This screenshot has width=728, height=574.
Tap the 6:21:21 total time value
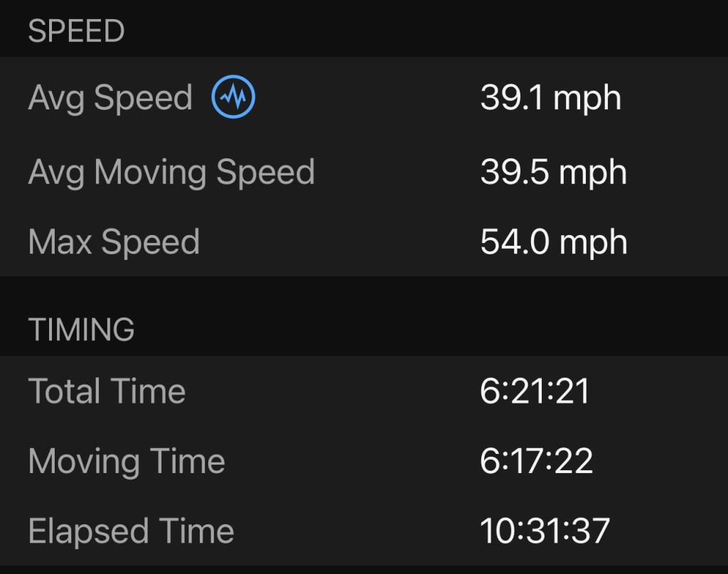[x=535, y=391]
